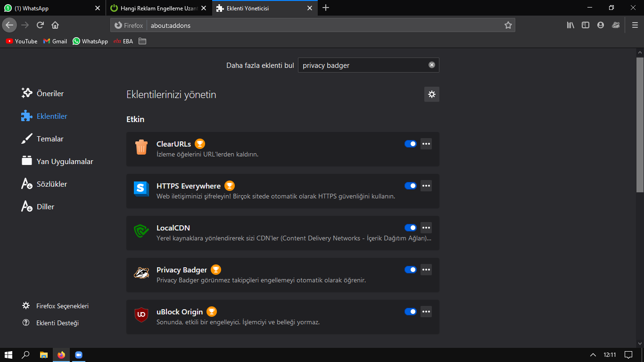
Task: Open the EBA bookmark
Action: tap(124, 41)
